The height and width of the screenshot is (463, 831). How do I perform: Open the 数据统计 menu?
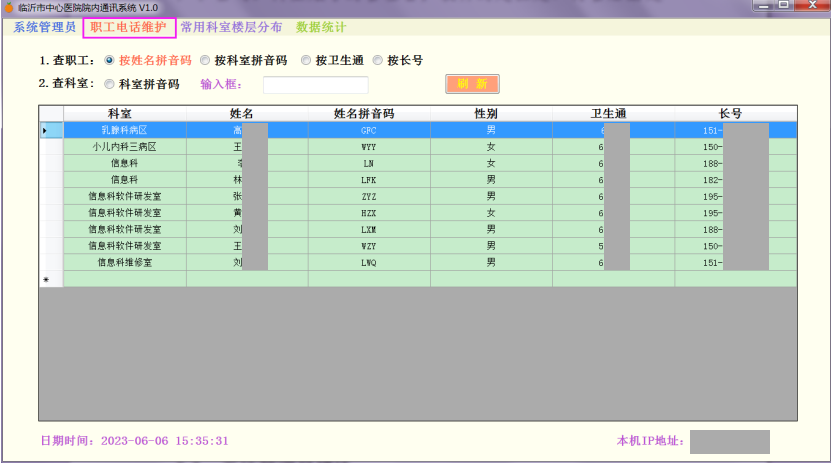tap(321, 27)
